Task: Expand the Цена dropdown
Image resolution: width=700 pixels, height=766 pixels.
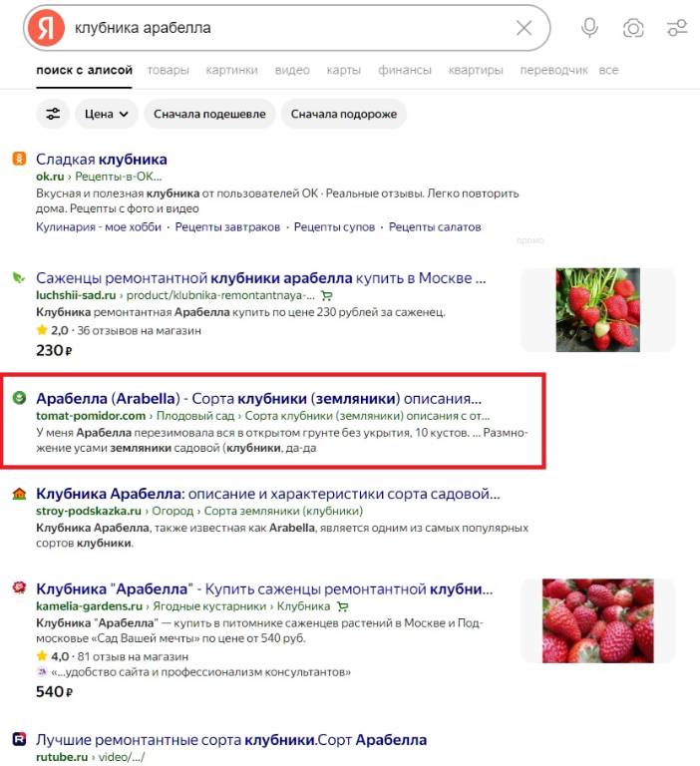Action: pyautogui.click(x=107, y=114)
